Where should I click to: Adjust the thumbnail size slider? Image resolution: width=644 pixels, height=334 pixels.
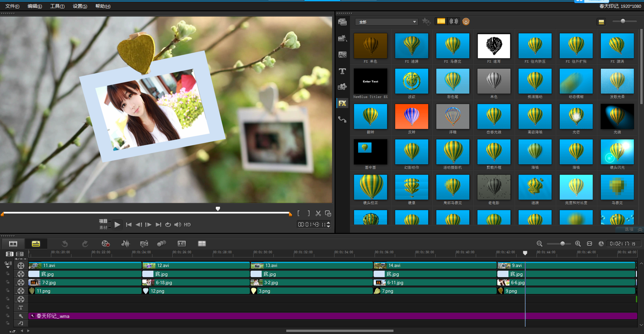tap(623, 21)
